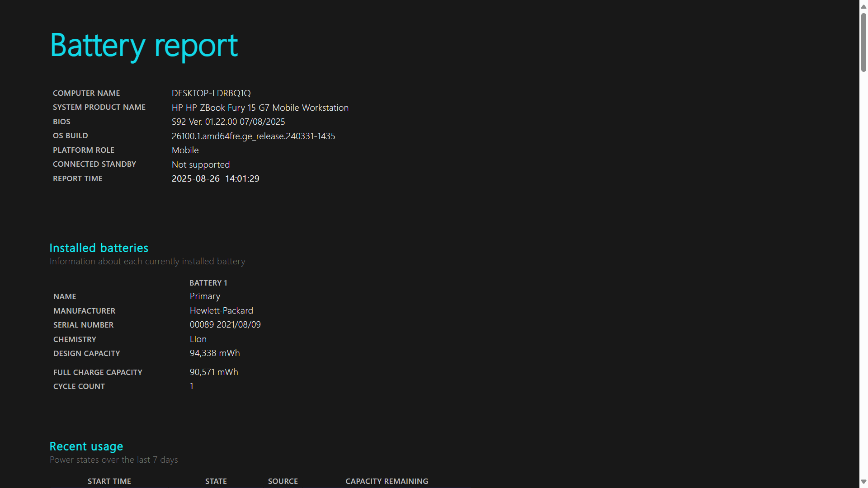Select BIOS value S92 Ver. 01.22.00
The height and width of the screenshot is (488, 868).
tap(228, 122)
